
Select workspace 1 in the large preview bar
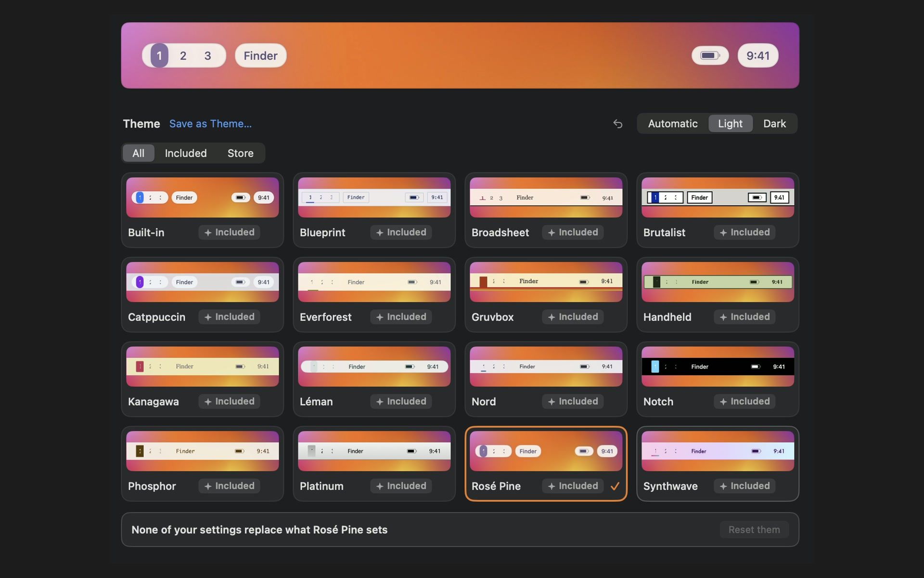[159, 55]
